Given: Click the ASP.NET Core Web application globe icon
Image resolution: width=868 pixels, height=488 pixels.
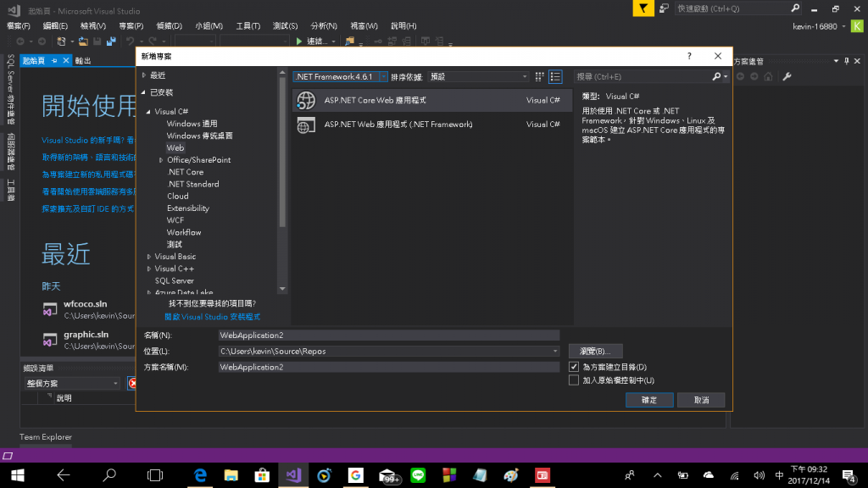Looking at the screenshot, I should click(305, 101).
